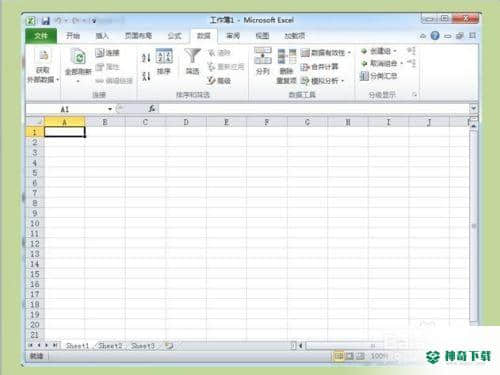Open Advanced (高级) filter option
Viewport: 500px width, 375px height.
click(x=219, y=81)
